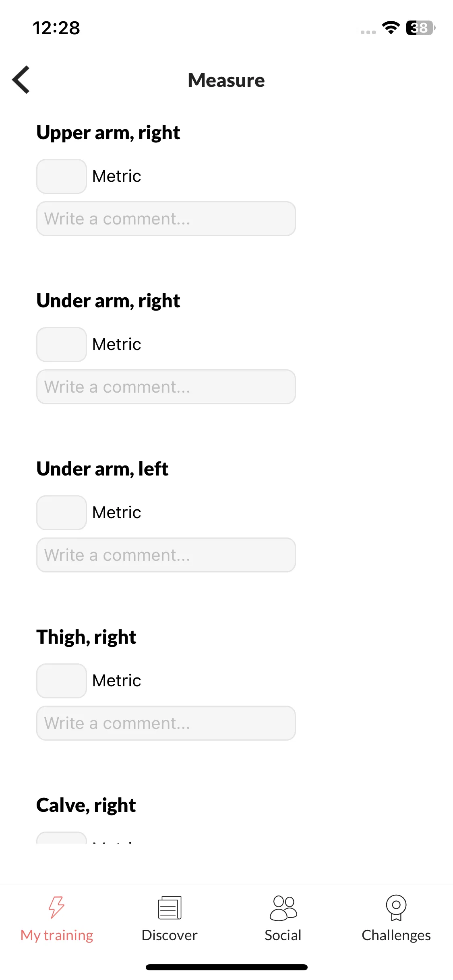Open the Challenges medal icon
453x980 pixels.
pos(396,908)
